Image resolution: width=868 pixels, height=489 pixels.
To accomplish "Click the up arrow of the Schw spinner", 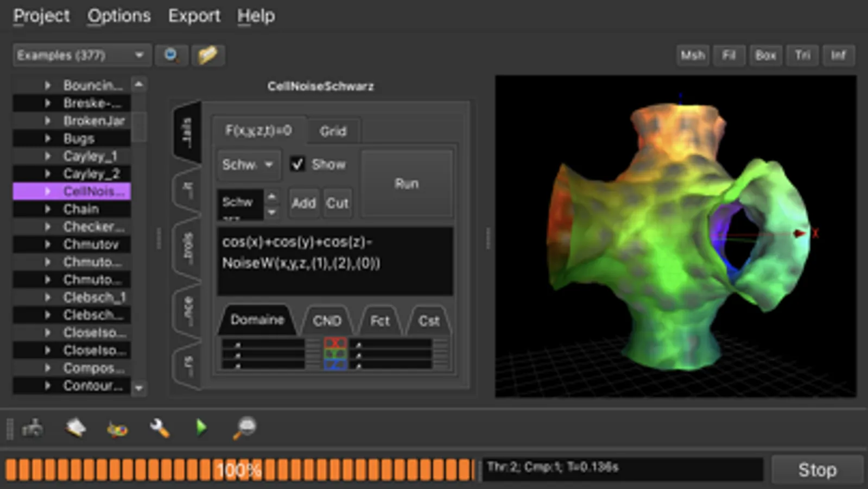I will [x=271, y=196].
